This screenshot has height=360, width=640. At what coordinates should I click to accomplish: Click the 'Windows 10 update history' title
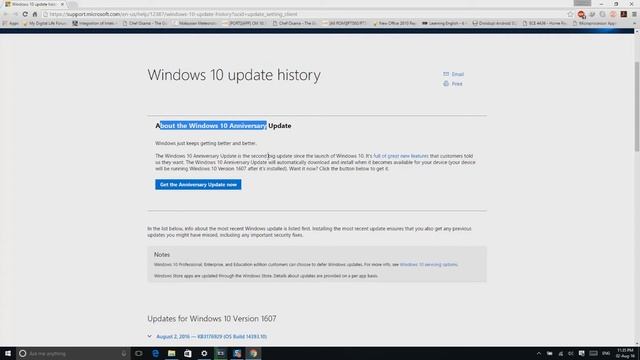pos(234,75)
